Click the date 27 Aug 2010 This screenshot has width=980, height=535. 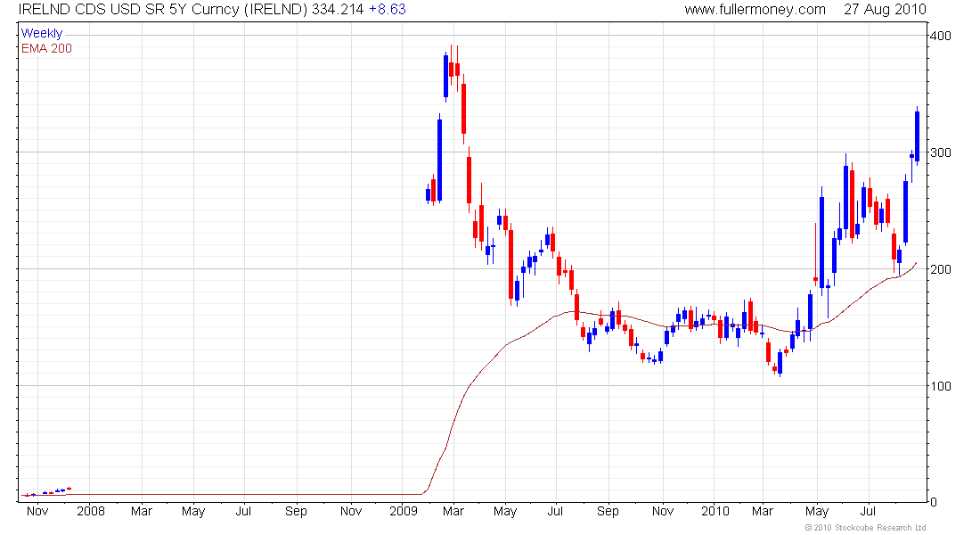[x=885, y=10]
